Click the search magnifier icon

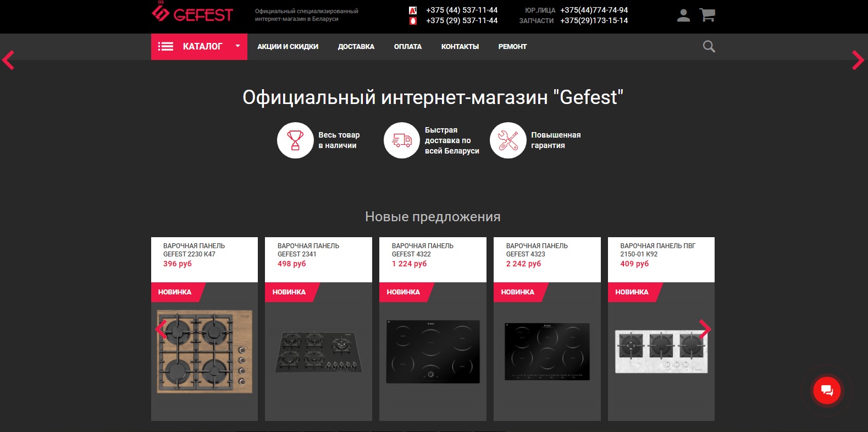tap(709, 47)
